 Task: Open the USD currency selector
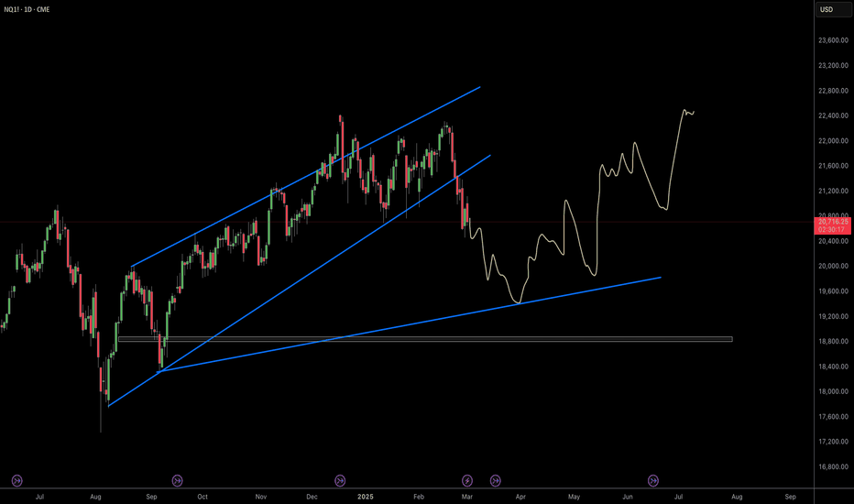(x=833, y=9)
